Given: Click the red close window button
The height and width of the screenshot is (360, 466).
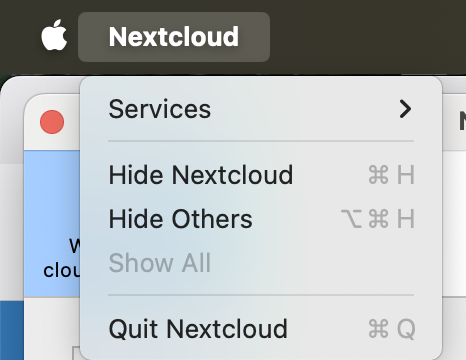Looking at the screenshot, I should pyautogui.click(x=52, y=122).
